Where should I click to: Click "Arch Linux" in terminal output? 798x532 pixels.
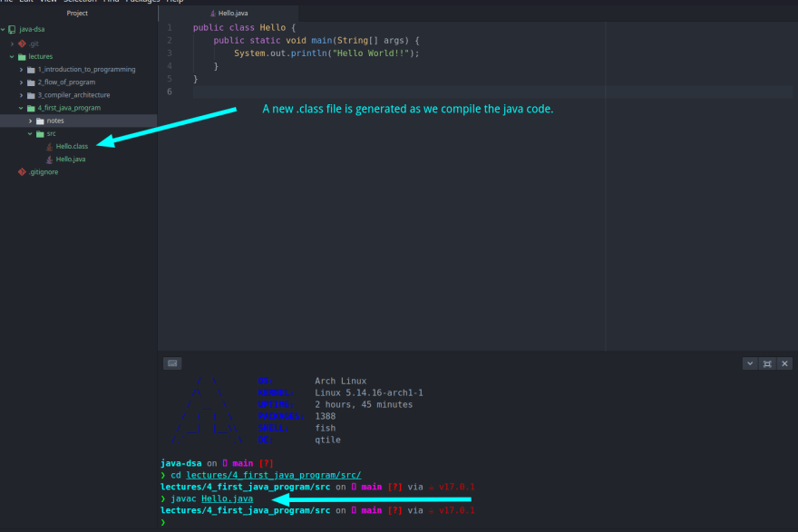(x=340, y=381)
